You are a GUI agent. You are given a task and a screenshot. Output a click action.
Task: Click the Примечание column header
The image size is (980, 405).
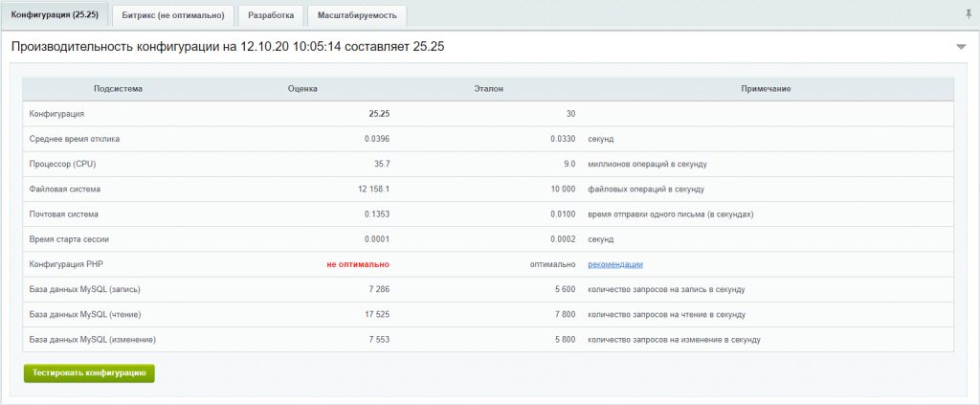point(767,89)
